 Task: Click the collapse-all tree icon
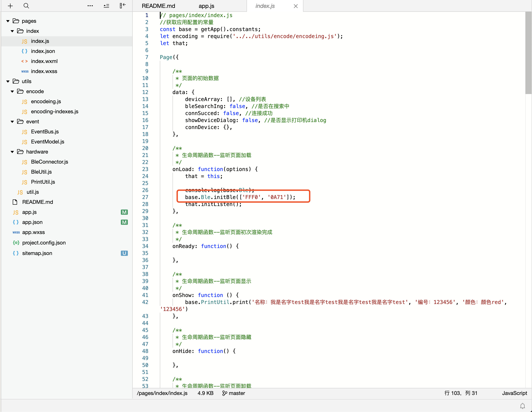pos(106,6)
